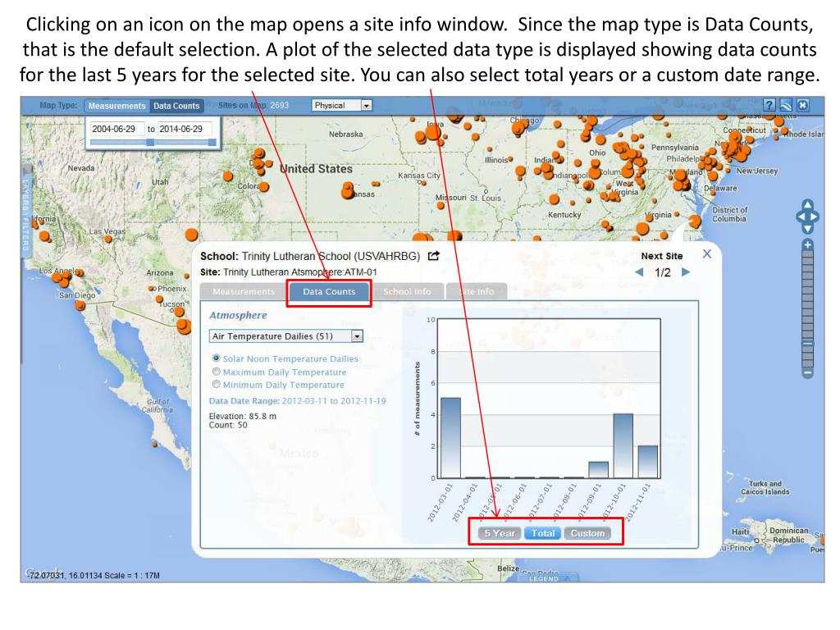Viewport: 840px width, 630px height.
Task: Click the right handle of date range slider
Action: [212, 143]
